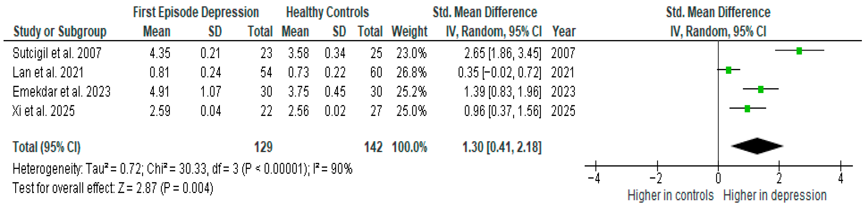
Task: Select the green marker for Emekdar 2023
Action: [761, 90]
